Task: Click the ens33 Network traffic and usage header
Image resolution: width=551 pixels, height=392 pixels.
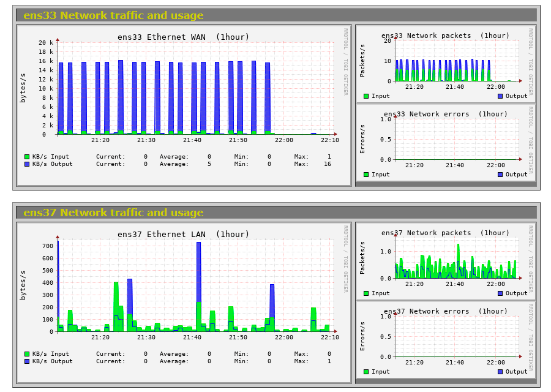Action: [x=113, y=15]
